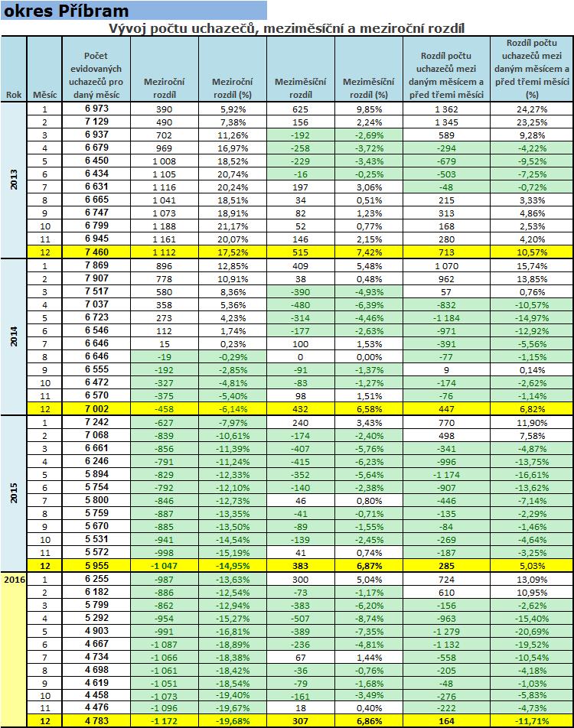Click the three-month difference cell '1 362'
Viewport: 574px width, 728px height.
tap(446, 109)
